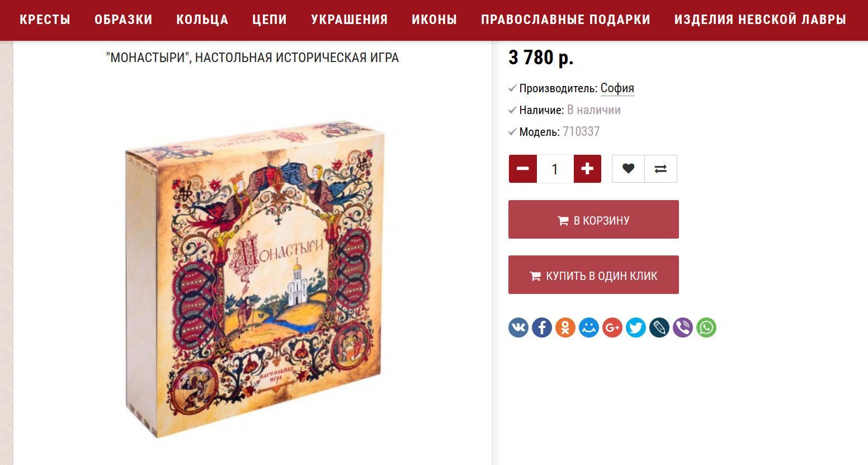Share on Google Plus

(x=612, y=328)
